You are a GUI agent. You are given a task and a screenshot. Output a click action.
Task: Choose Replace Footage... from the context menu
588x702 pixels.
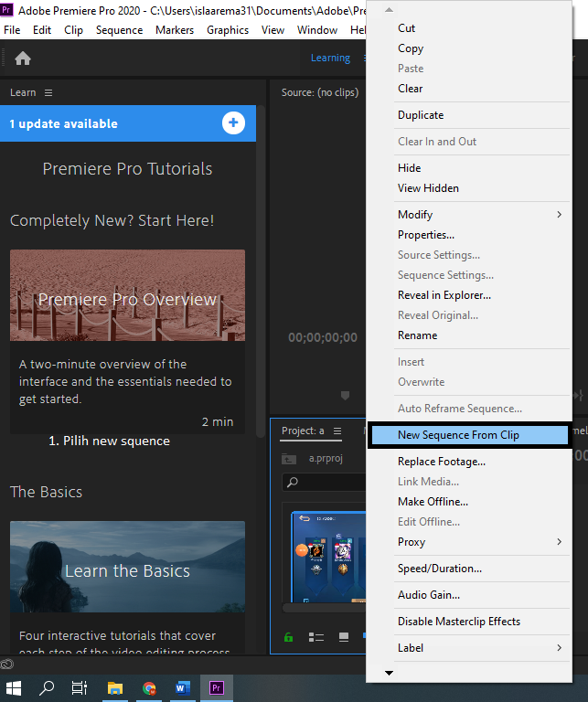pos(481,462)
